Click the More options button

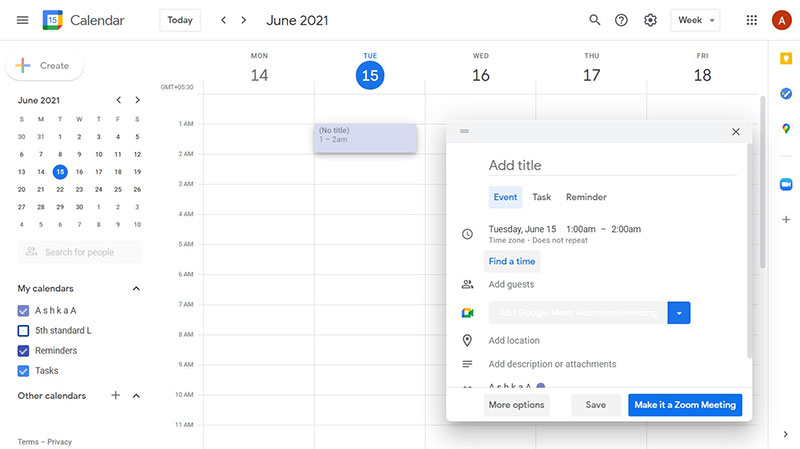pyautogui.click(x=516, y=405)
